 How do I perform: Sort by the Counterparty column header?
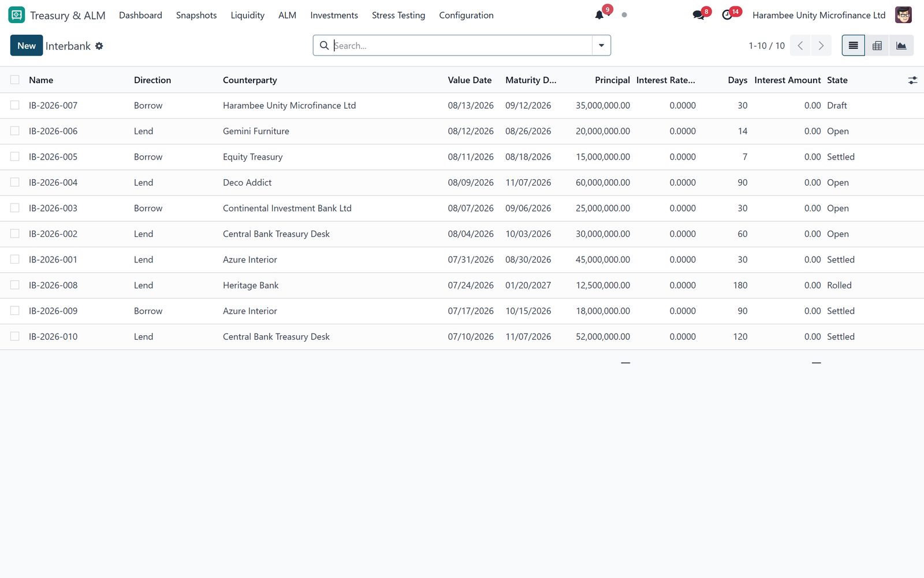coord(250,80)
